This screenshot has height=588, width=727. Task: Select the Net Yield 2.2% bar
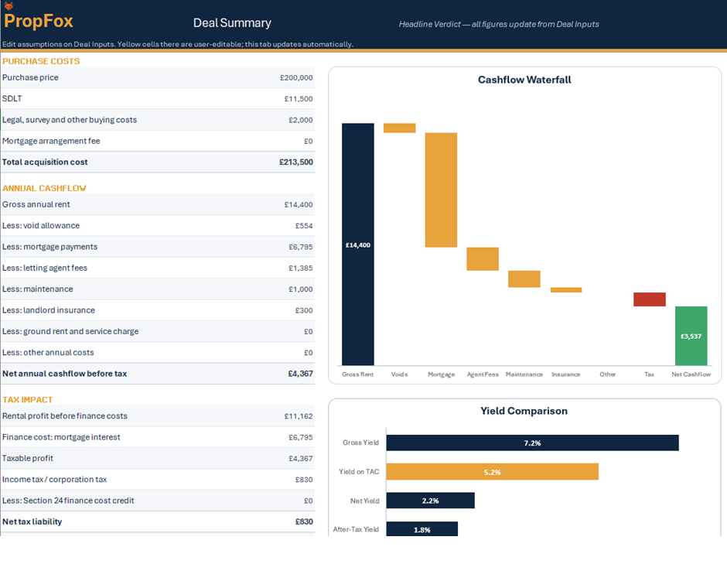pos(430,501)
